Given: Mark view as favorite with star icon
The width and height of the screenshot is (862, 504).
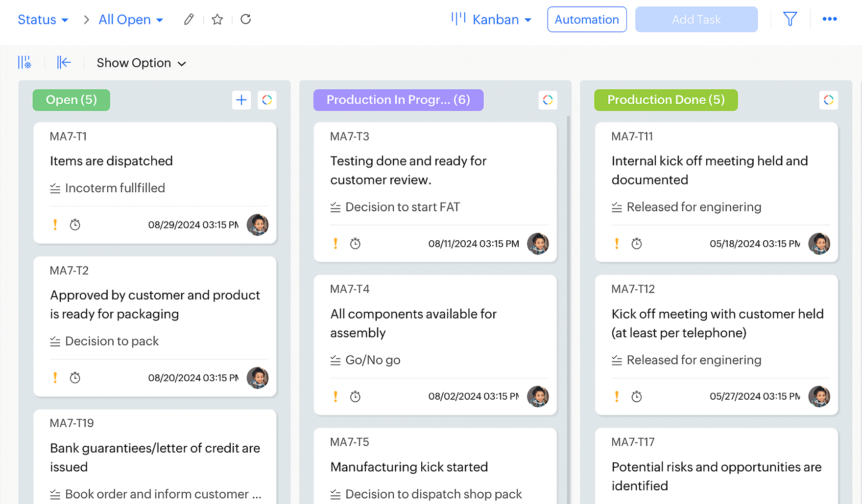Looking at the screenshot, I should tap(217, 20).
